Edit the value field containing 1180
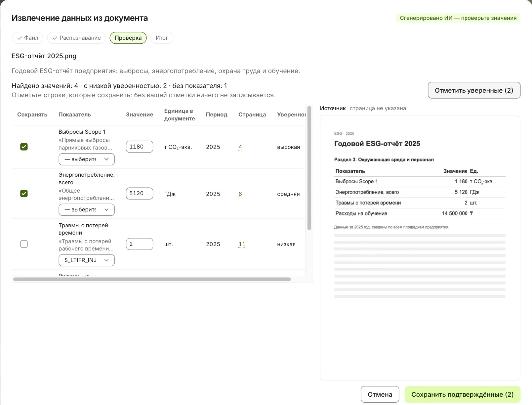This screenshot has width=532, height=405. 139,147
